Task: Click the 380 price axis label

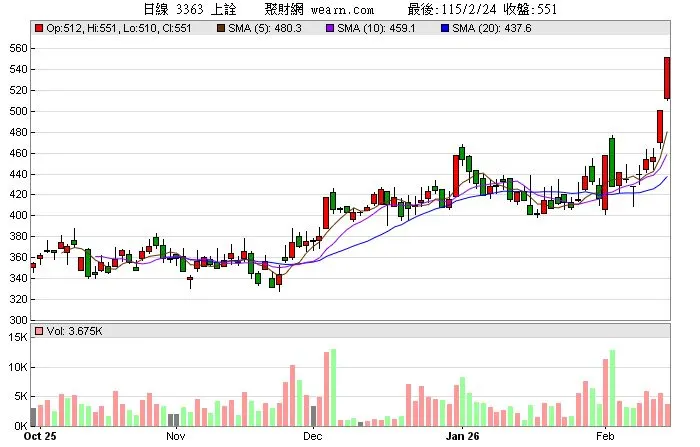Action: [x=18, y=236]
